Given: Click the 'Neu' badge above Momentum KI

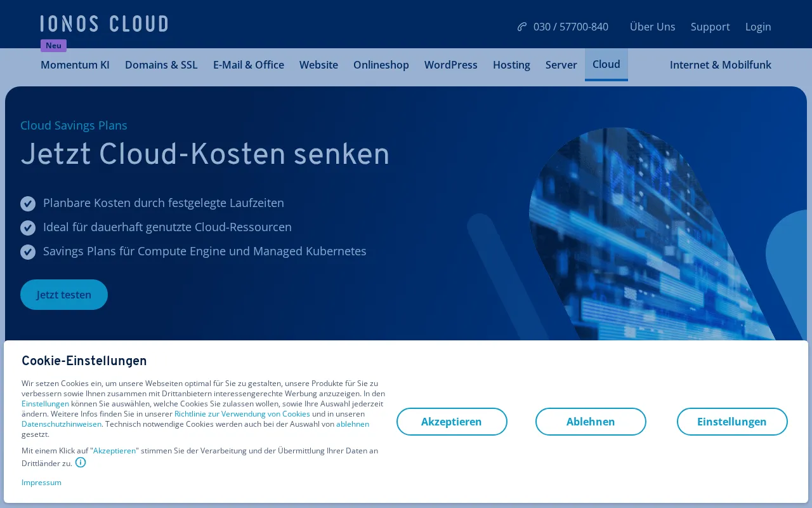Looking at the screenshot, I should tap(53, 46).
